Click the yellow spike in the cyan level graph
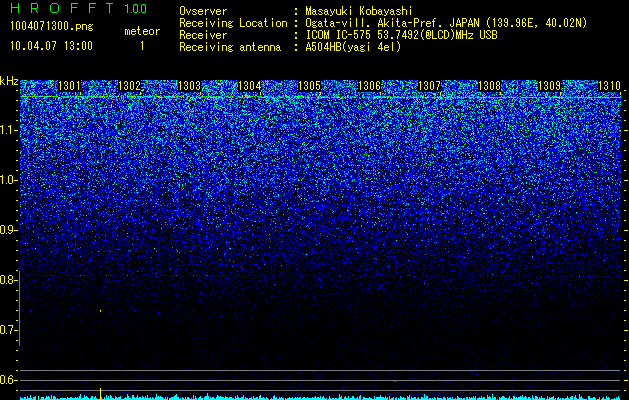629x400 pixels. [100, 393]
